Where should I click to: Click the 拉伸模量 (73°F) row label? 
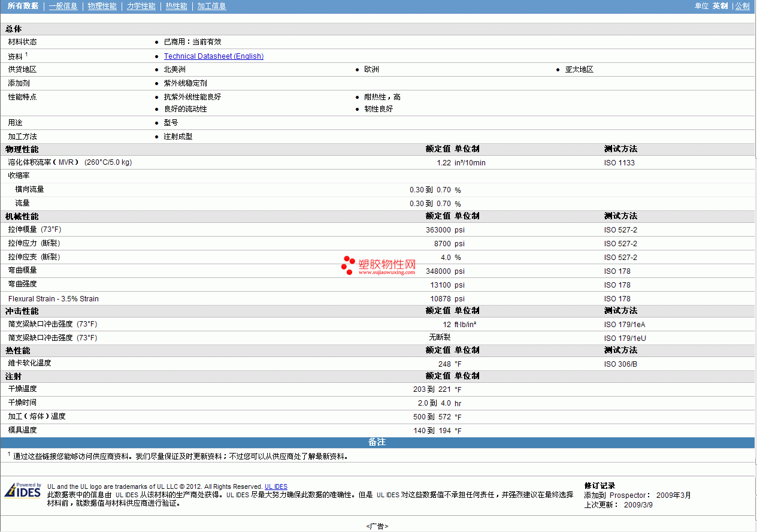(34, 229)
